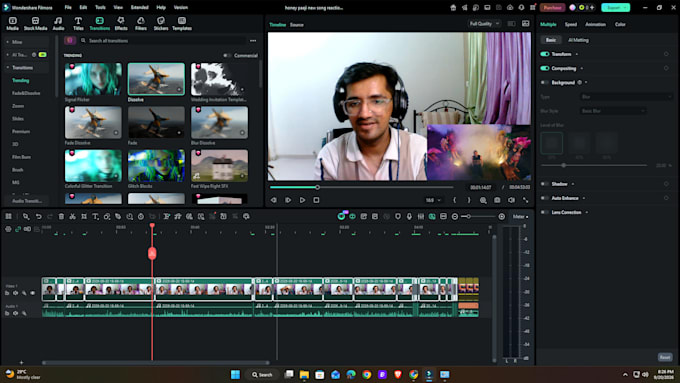Enable the Lens Correction switch

point(545,212)
